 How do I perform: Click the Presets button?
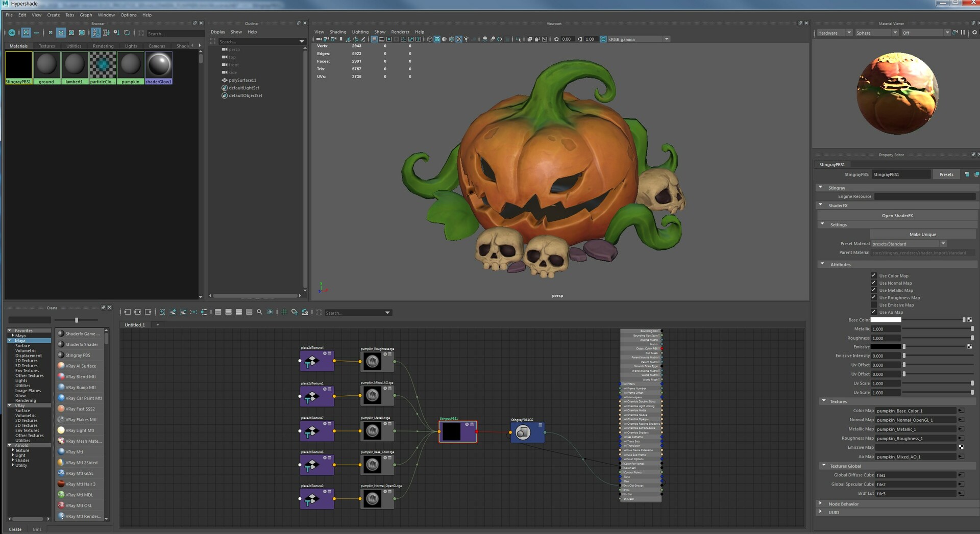pyautogui.click(x=946, y=174)
